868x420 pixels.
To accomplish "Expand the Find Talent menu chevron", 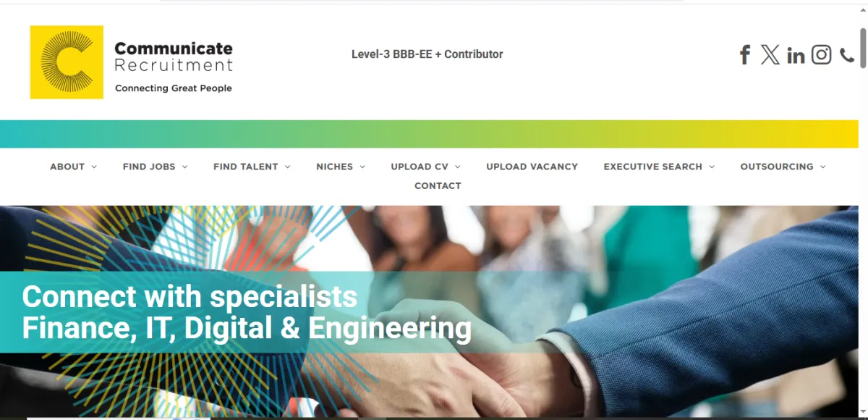I will pos(287,167).
